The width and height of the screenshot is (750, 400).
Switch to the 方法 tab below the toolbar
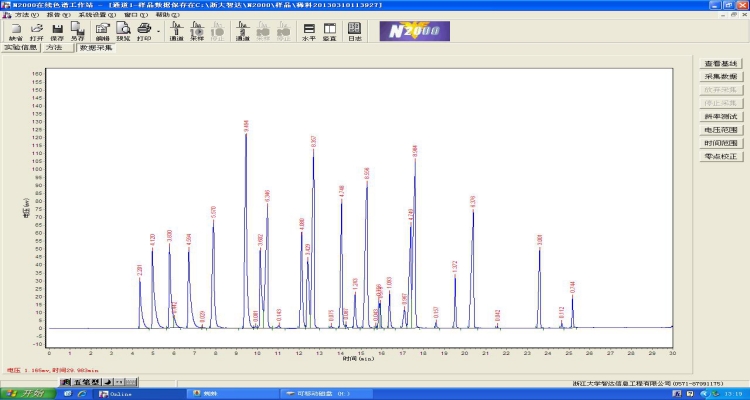coord(57,48)
